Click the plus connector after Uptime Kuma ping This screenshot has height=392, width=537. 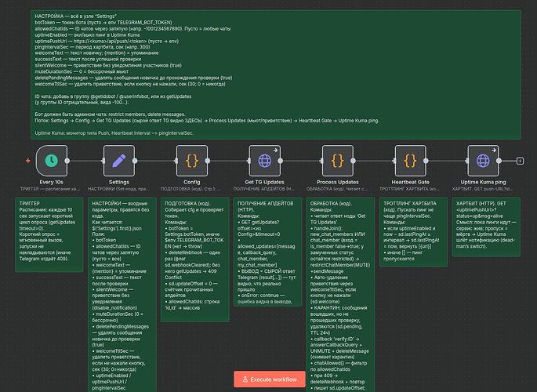pos(520,161)
